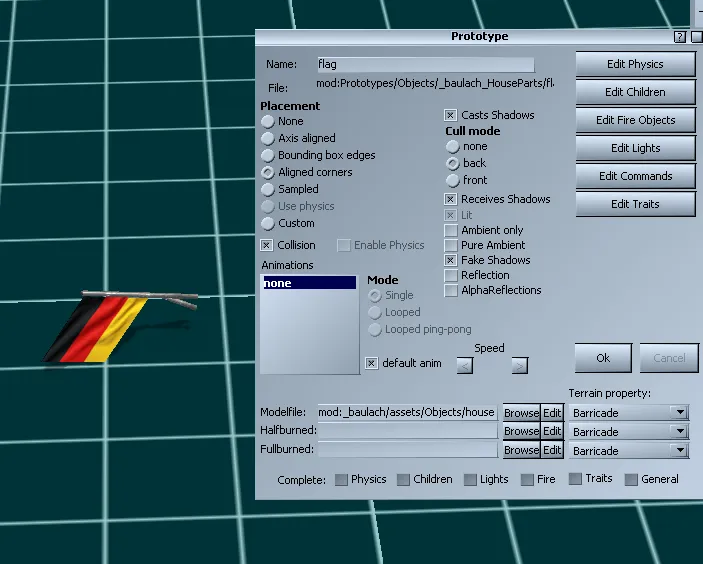Enable Reflection checkbox
Image resolution: width=703 pixels, height=564 pixels.
[x=451, y=275]
